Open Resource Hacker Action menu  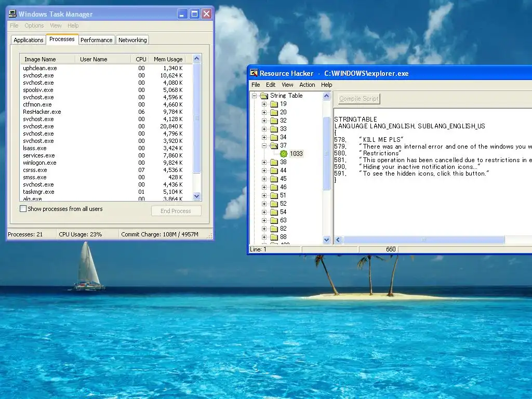307,85
